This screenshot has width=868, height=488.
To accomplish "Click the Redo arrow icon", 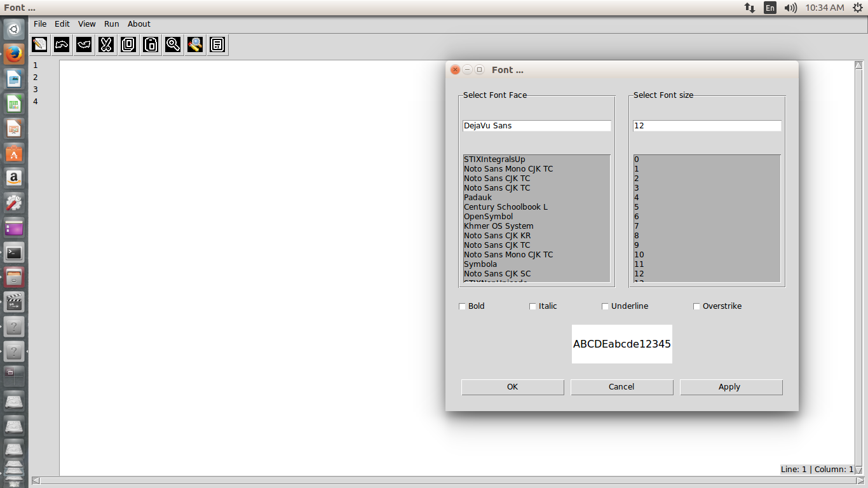I will [x=84, y=44].
